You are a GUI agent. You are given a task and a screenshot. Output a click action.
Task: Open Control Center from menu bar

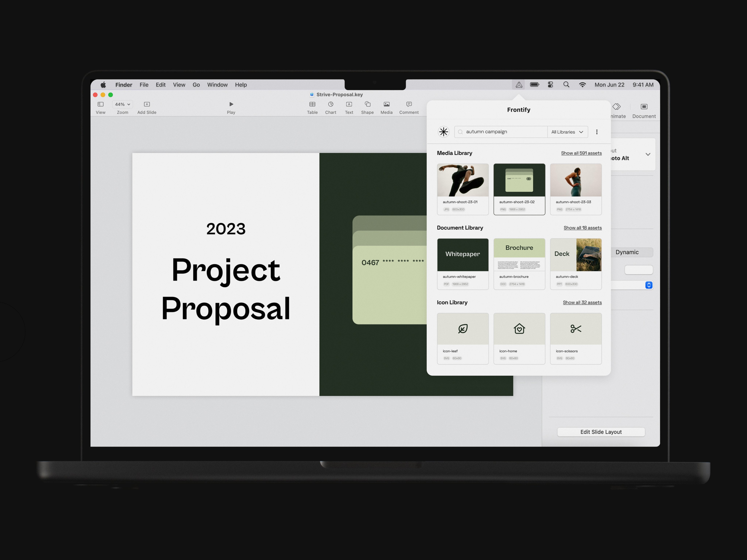click(x=550, y=85)
